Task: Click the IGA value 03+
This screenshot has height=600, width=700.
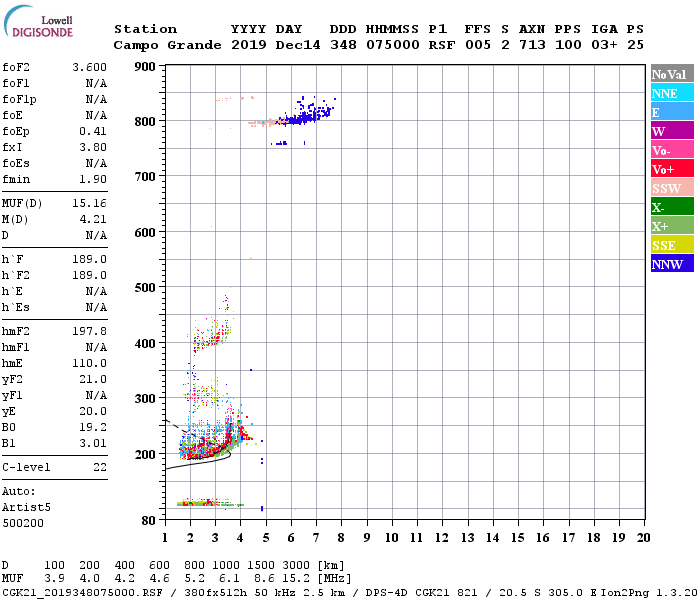Action: [604, 45]
